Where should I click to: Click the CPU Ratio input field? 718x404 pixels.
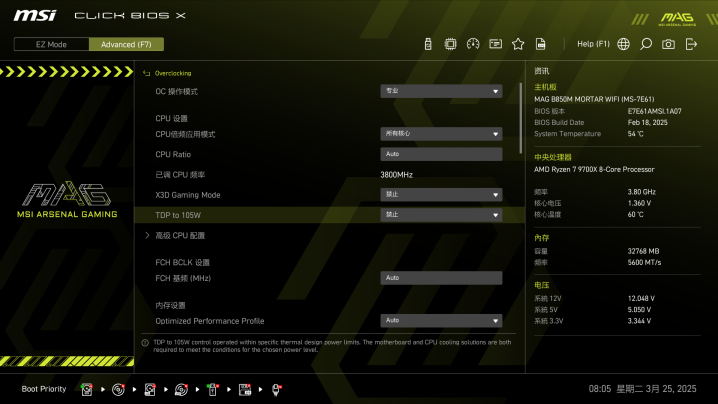pos(441,154)
